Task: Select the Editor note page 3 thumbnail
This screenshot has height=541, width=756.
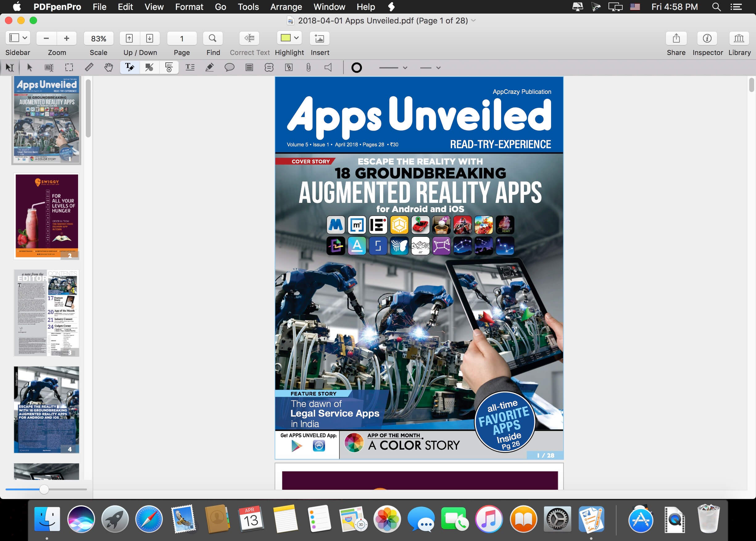Action: point(46,313)
